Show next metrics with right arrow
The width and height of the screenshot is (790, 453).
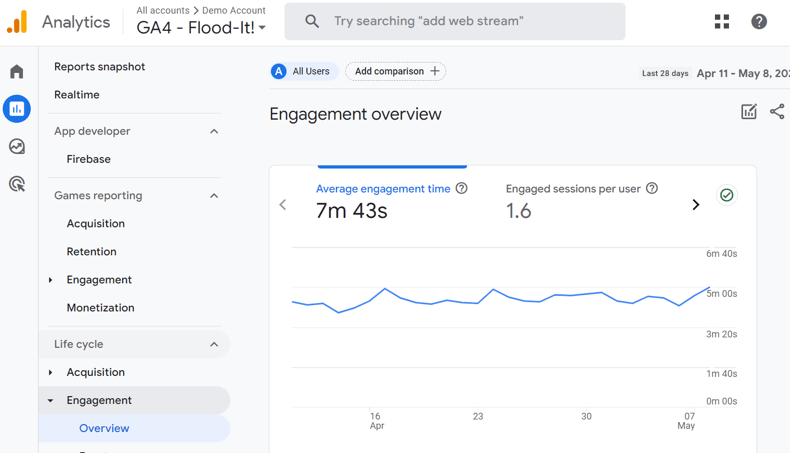(x=696, y=204)
